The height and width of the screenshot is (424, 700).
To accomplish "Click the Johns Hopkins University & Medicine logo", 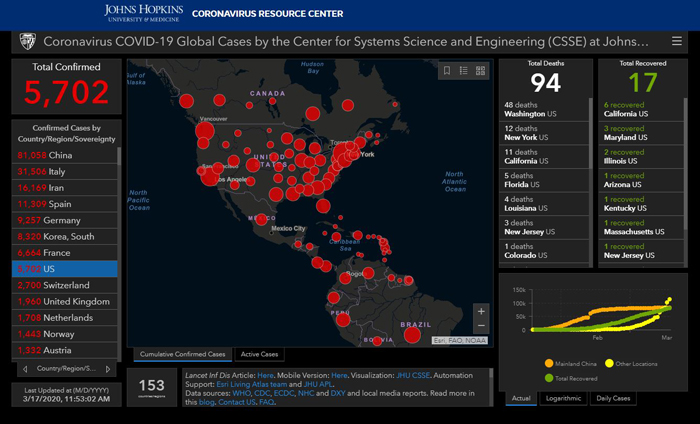I will click(143, 13).
